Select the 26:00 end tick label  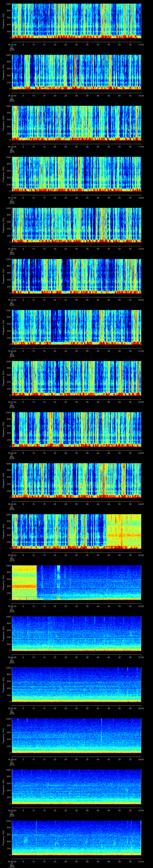(141, 606)
